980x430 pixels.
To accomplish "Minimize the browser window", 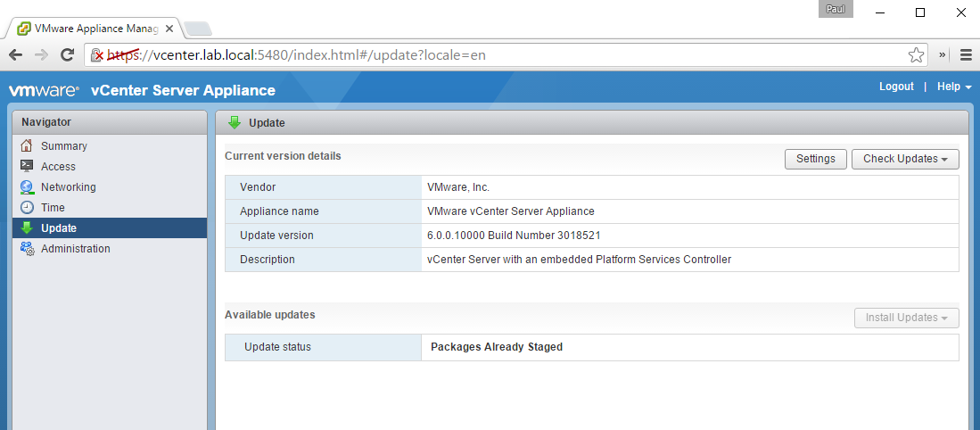I will coord(879,12).
